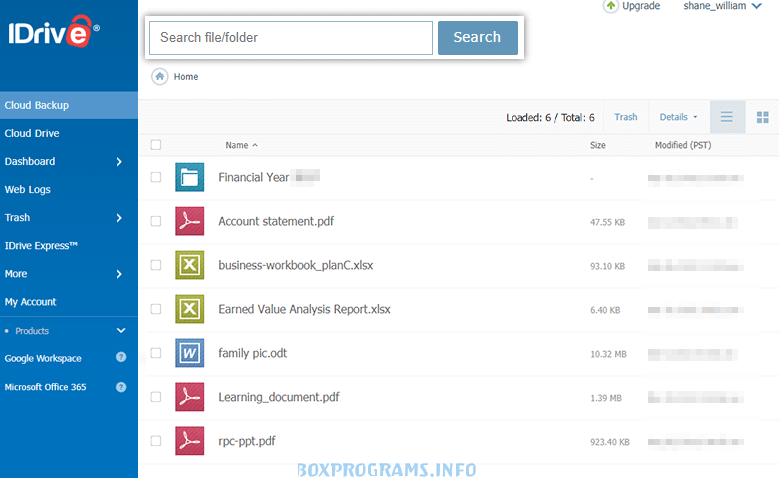Switch to list view layout icon
The image size is (779, 478).
click(x=727, y=117)
